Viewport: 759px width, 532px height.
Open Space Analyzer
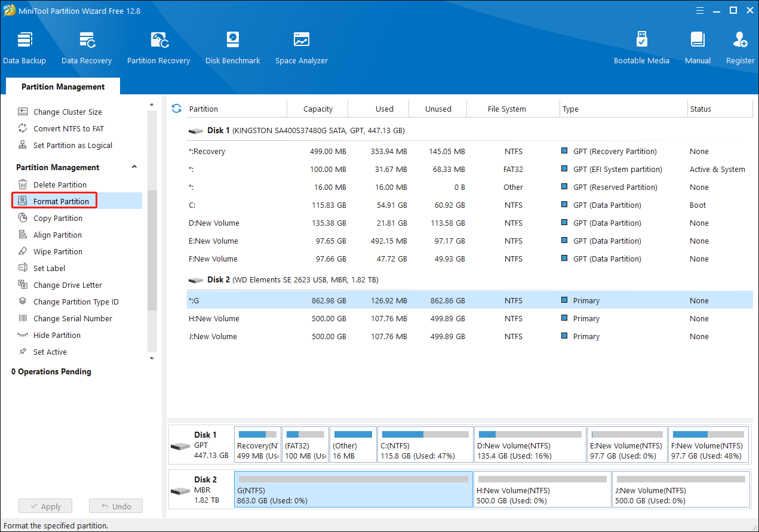click(302, 48)
